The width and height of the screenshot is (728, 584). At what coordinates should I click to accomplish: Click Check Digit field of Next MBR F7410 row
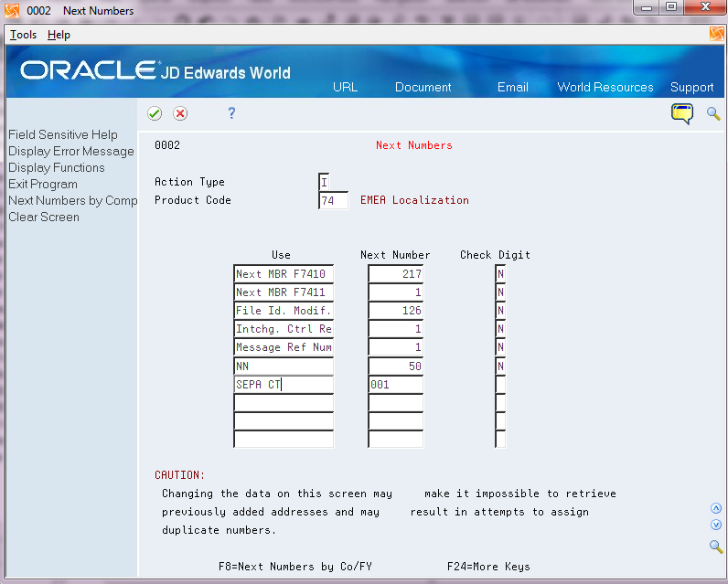point(500,273)
